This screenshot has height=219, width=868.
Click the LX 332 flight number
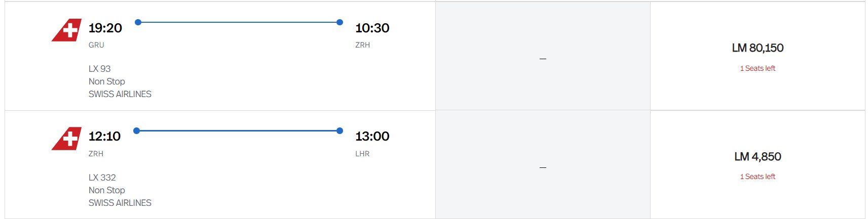tap(102, 178)
